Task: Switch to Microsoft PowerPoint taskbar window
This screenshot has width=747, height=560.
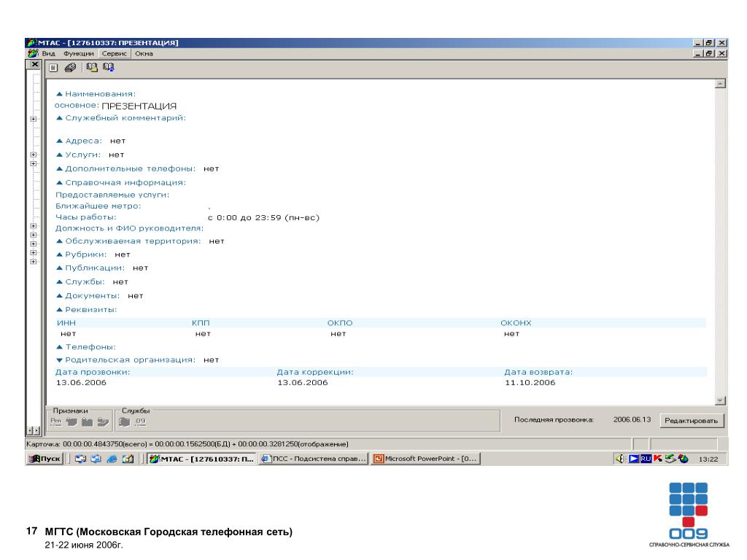Action: 426,459
